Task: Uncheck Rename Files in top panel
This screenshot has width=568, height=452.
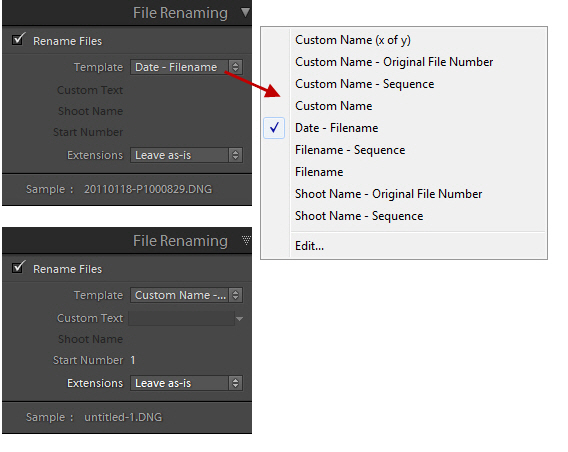Action: [18, 39]
